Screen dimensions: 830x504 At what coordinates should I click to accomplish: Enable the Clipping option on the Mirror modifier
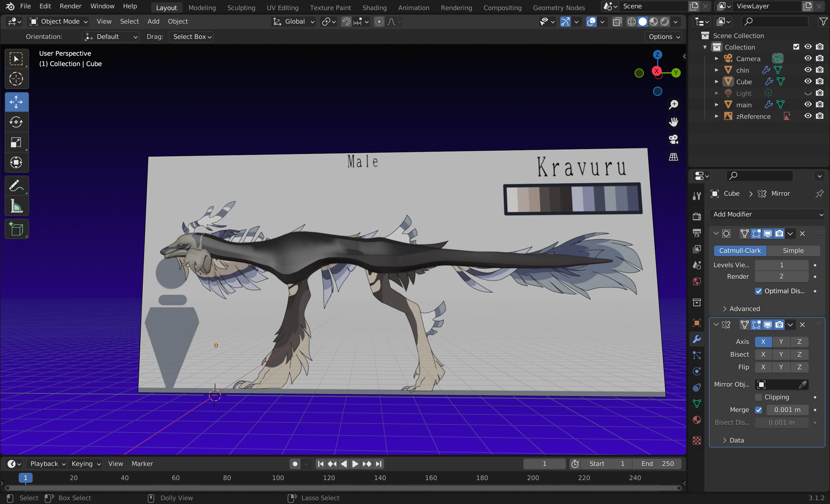click(759, 397)
